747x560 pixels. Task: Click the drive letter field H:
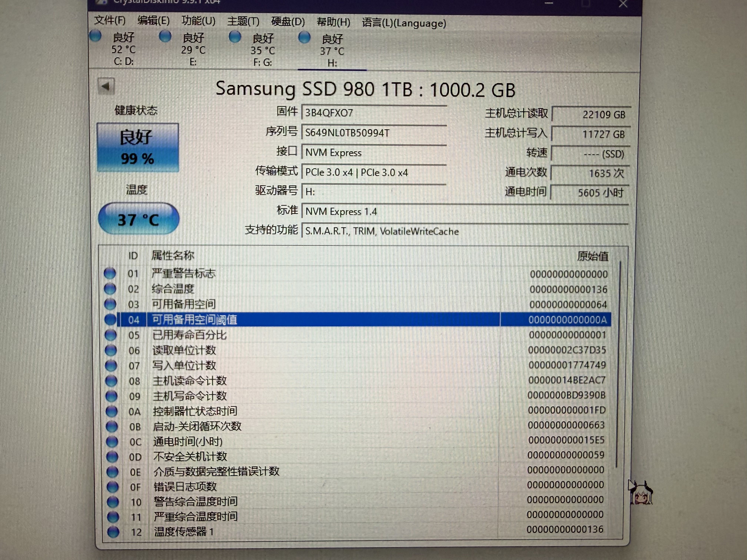pyautogui.click(x=374, y=192)
